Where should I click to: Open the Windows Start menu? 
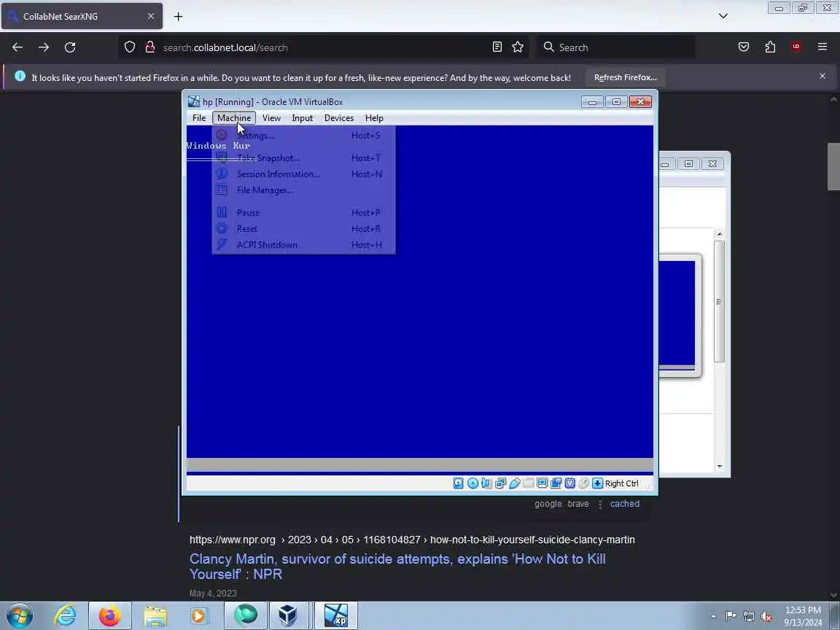tap(20, 615)
